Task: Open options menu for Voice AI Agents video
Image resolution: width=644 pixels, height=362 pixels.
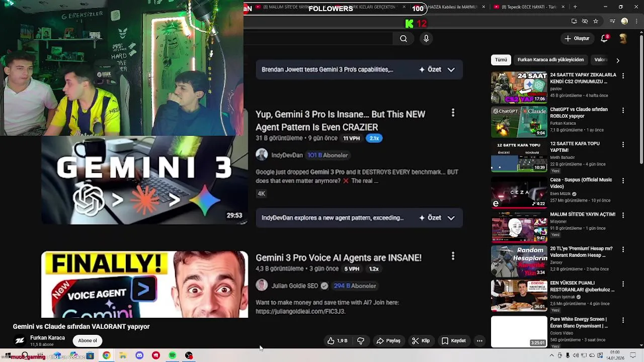Action: pyautogui.click(x=453, y=256)
